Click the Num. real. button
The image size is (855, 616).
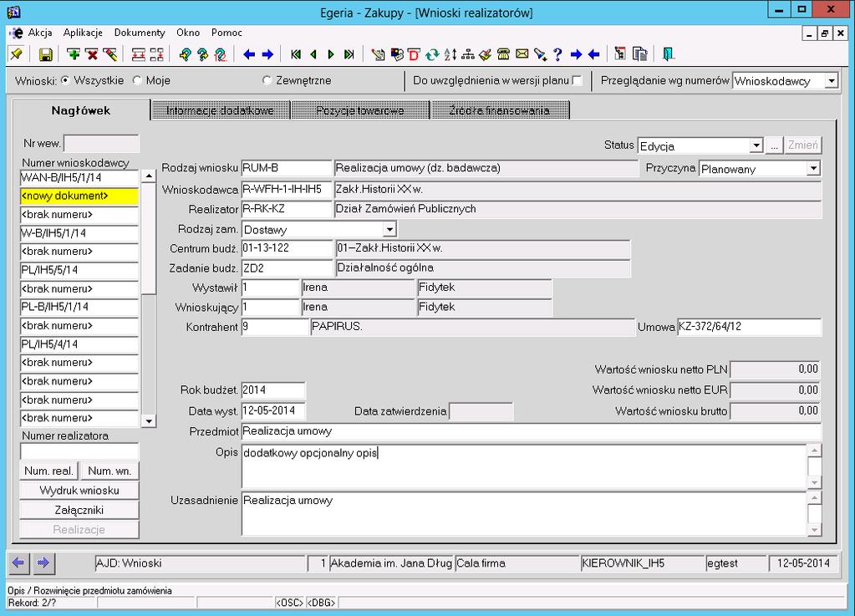[49, 471]
